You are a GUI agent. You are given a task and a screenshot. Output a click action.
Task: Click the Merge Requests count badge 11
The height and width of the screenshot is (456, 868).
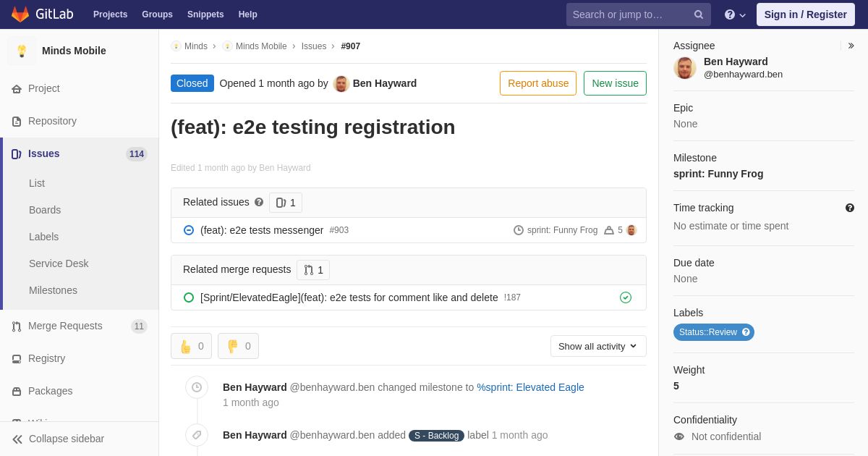click(139, 326)
